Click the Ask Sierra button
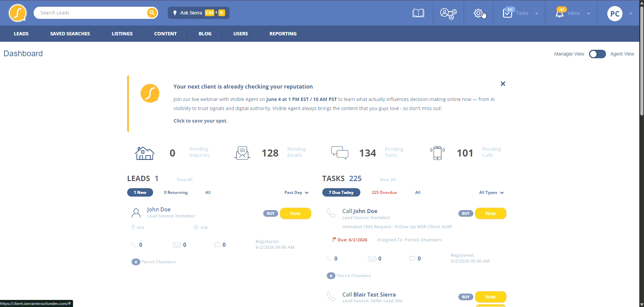 (x=199, y=13)
